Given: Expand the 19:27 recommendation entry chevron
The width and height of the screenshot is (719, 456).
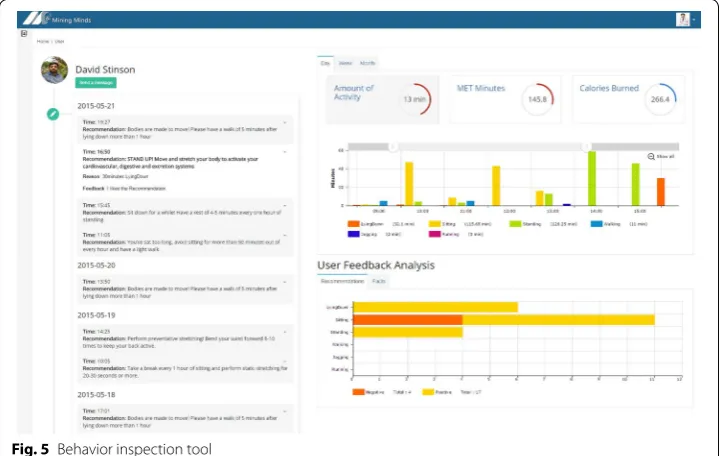Looking at the screenshot, I should click(x=285, y=122).
